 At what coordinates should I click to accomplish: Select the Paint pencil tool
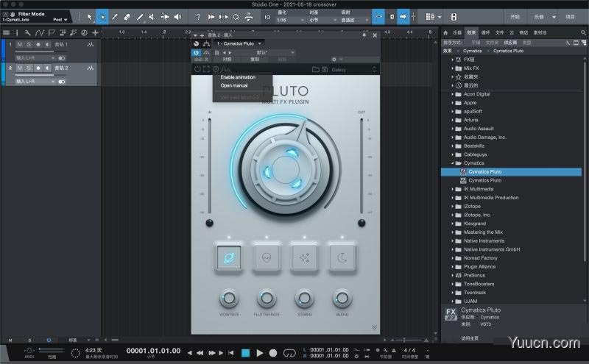[x=140, y=17]
